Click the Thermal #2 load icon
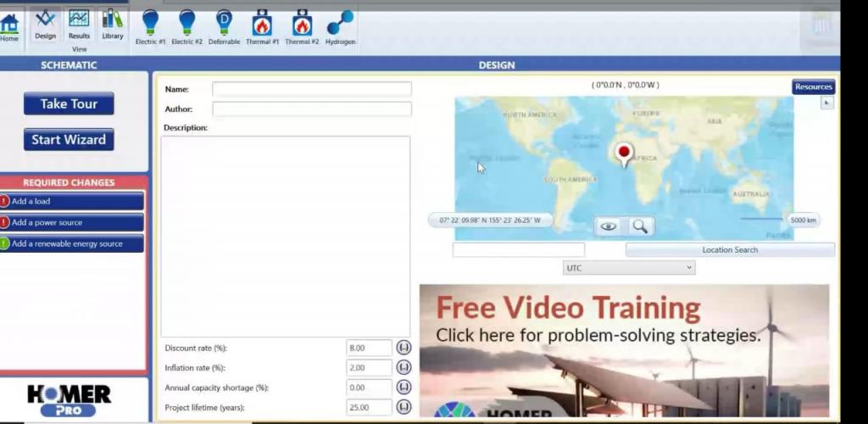 pyautogui.click(x=302, y=27)
